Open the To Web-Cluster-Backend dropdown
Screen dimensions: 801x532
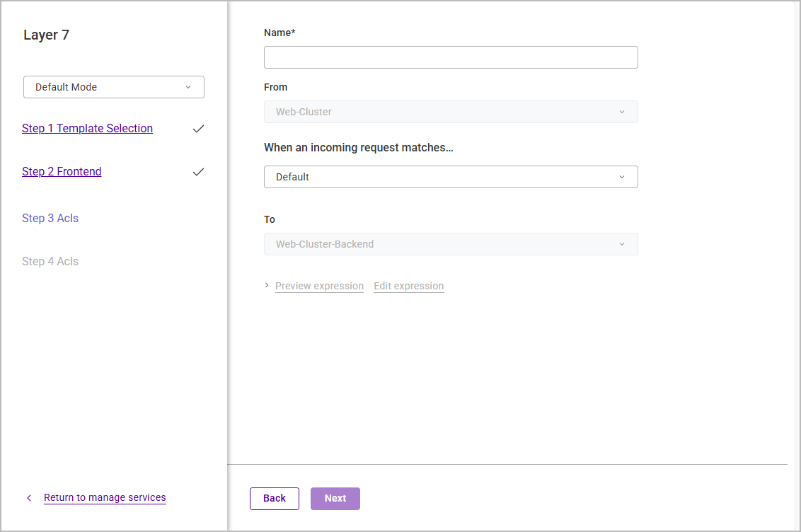point(451,244)
